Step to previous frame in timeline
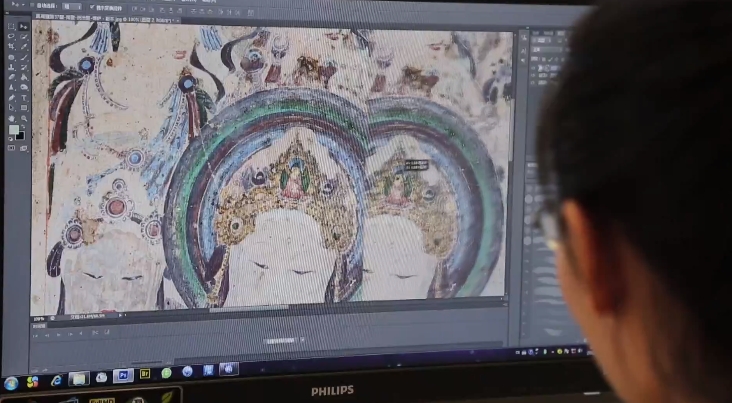The image size is (732, 403). 47,335
